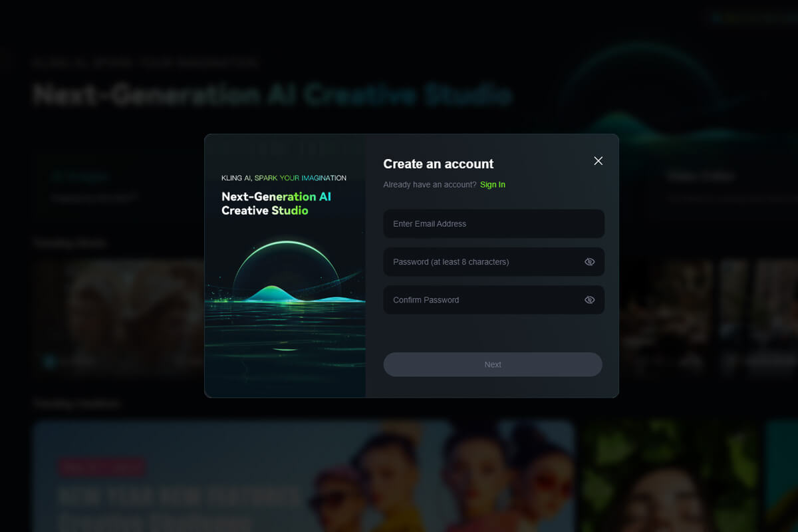
Task: Click the green Sign In link
Action: (x=492, y=185)
